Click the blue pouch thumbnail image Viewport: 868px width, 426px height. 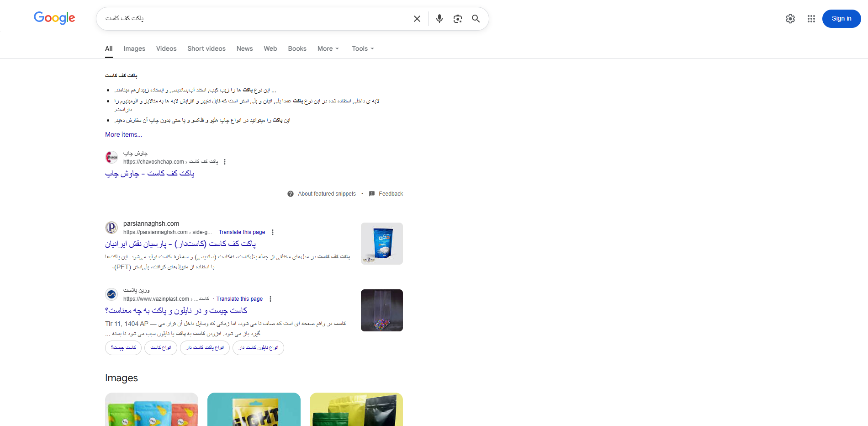point(382,244)
